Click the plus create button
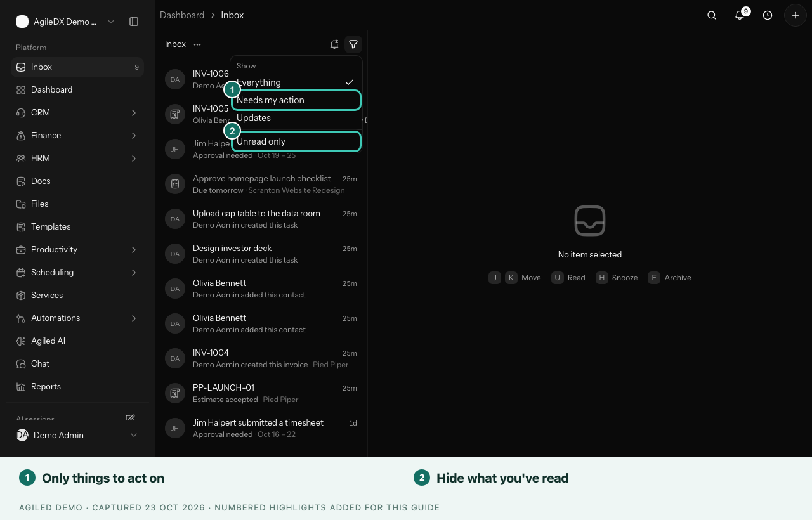Viewport: 812px width, 520px height. click(796, 15)
